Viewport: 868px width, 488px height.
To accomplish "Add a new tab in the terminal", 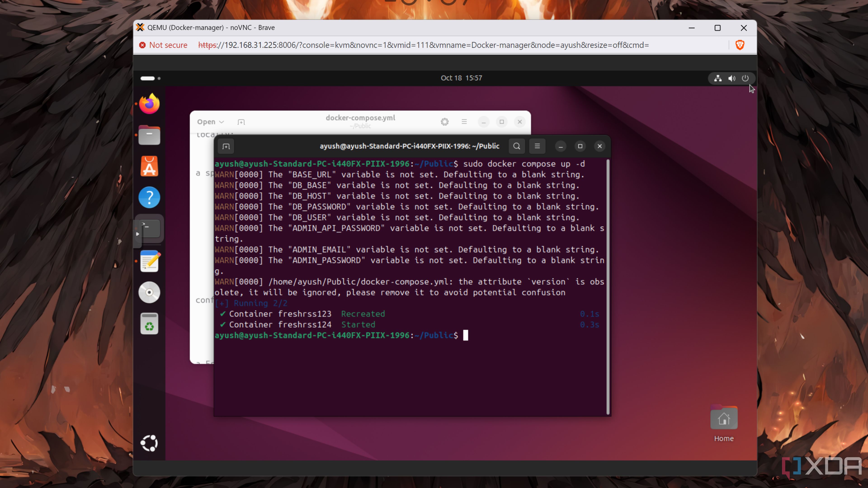I will (x=226, y=146).
